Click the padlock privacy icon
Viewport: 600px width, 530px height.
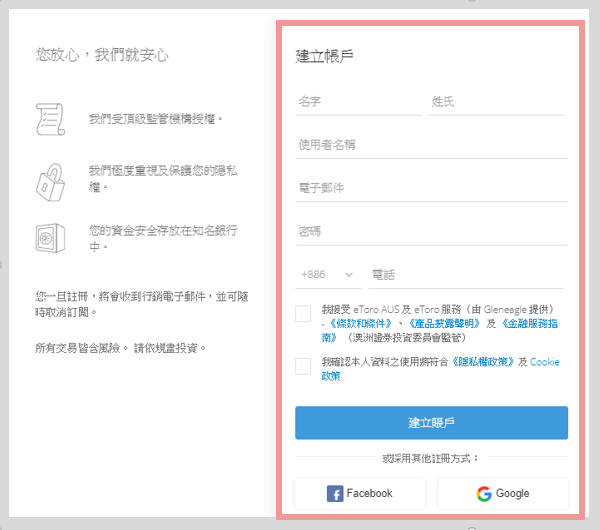coord(50,183)
